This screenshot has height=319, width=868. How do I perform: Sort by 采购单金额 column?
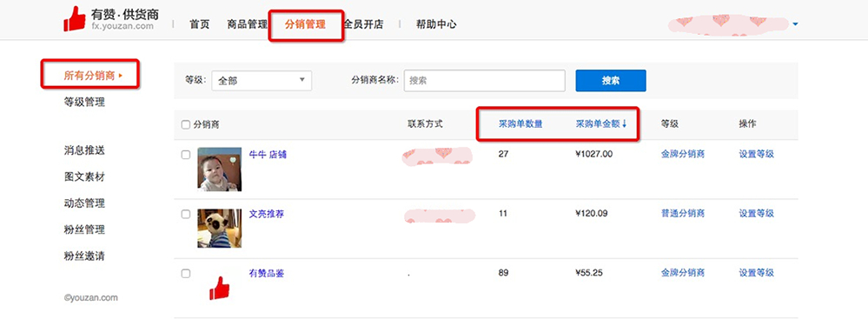tap(601, 124)
